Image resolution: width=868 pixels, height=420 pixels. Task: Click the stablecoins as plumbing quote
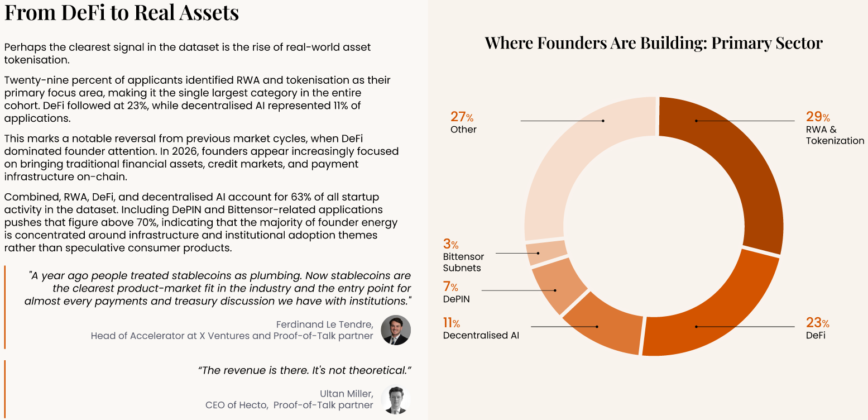[218, 288]
